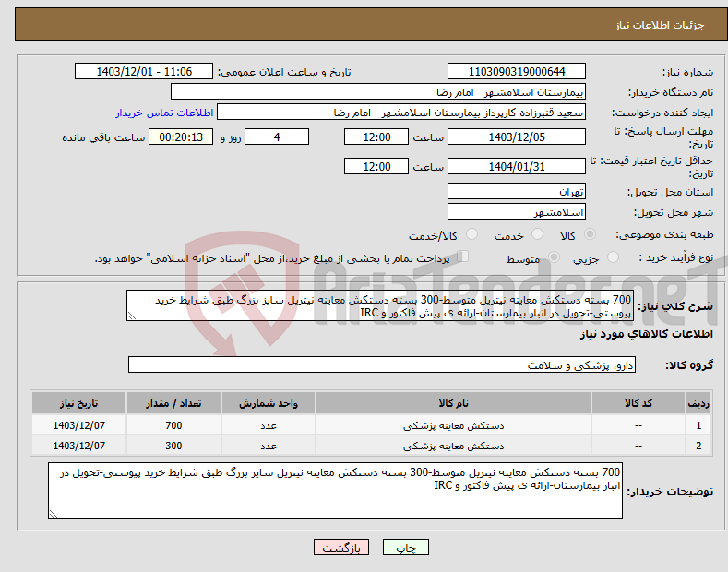The width and height of the screenshot is (728, 572).
Task: Click the واحد شمارش column header
Action: [269, 403]
